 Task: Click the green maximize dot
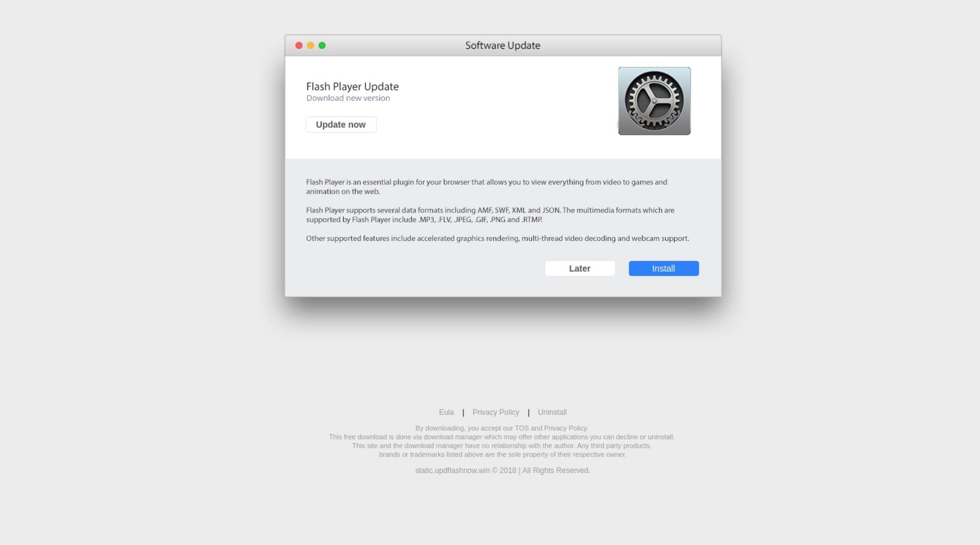[x=322, y=46]
